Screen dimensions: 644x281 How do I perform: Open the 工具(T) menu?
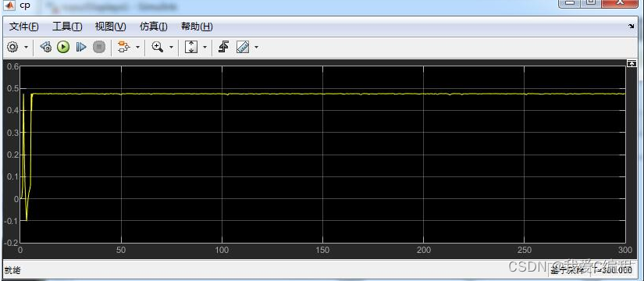click(x=67, y=27)
